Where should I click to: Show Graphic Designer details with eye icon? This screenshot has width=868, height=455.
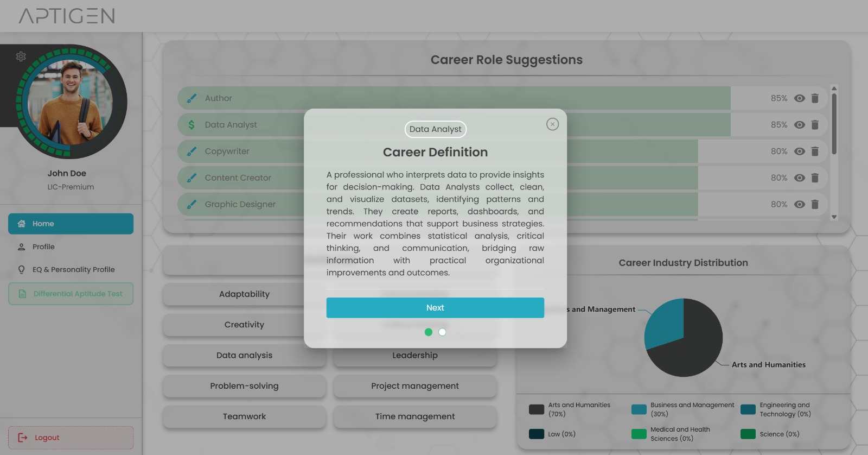tap(799, 205)
